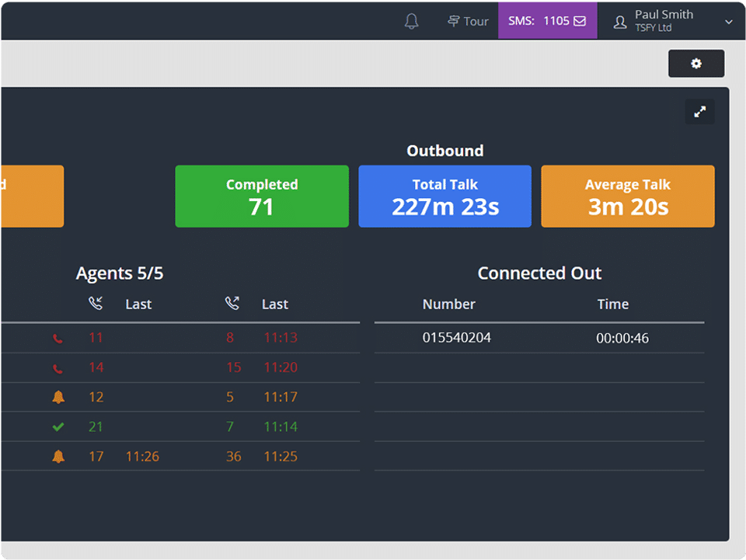This screenshot has height=560, width=746.
Task: Click Last column header after incoming icon
Action: click(x=138, y=304)
